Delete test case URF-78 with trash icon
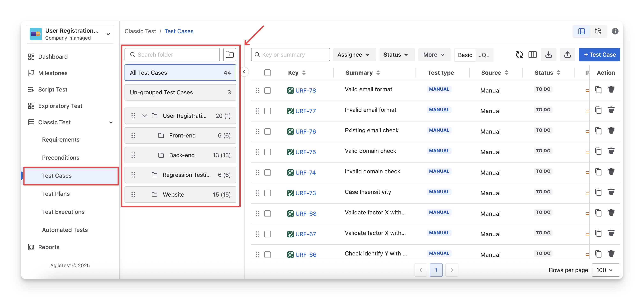This screenshot has height=300, width=644. coord(611,89)
